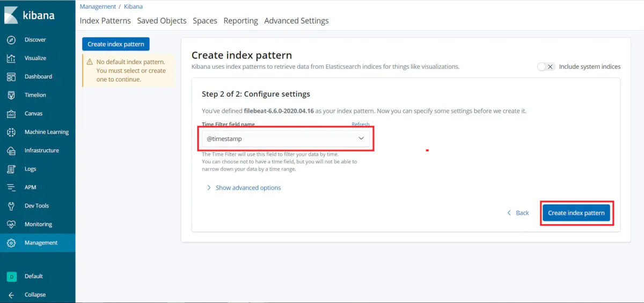This screenshot has height=303, width=644.
Task: Click Management breadcrumb link
Action: tap(98, 6)
